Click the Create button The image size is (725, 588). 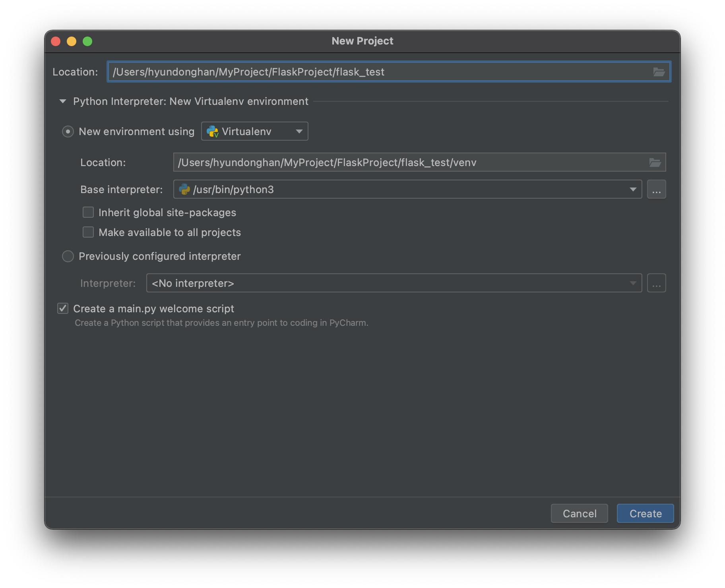(x=645, y=513)
